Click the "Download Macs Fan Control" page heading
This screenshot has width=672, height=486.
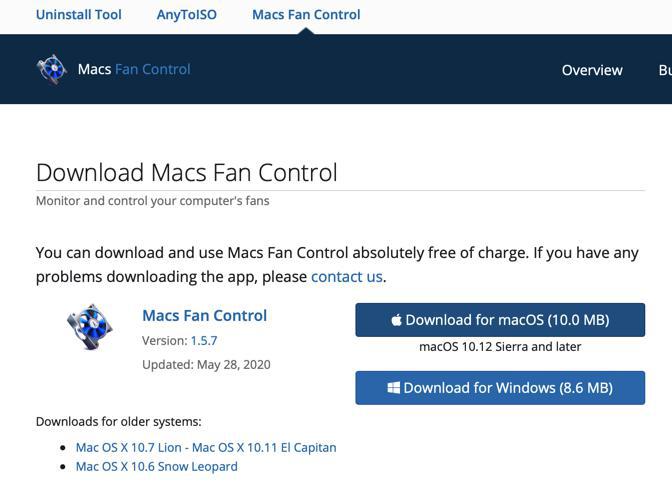pos(187,172)
